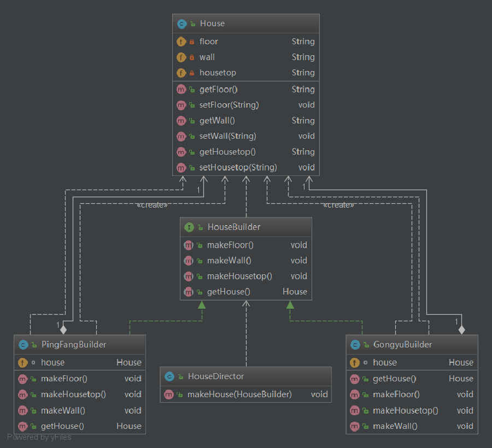Click the right «create» edge label
The height and width of the screenshot is (448, 492).
pyautogui.click(x=338, y=205)
